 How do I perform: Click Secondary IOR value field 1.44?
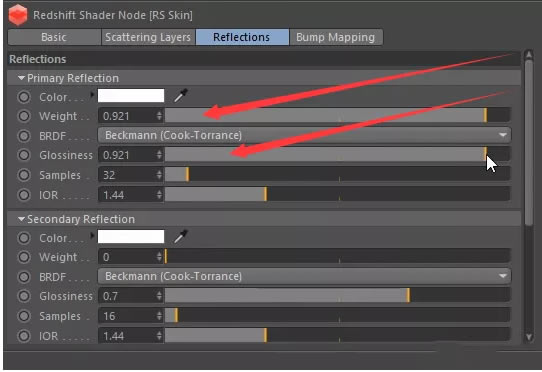point(127,336)
